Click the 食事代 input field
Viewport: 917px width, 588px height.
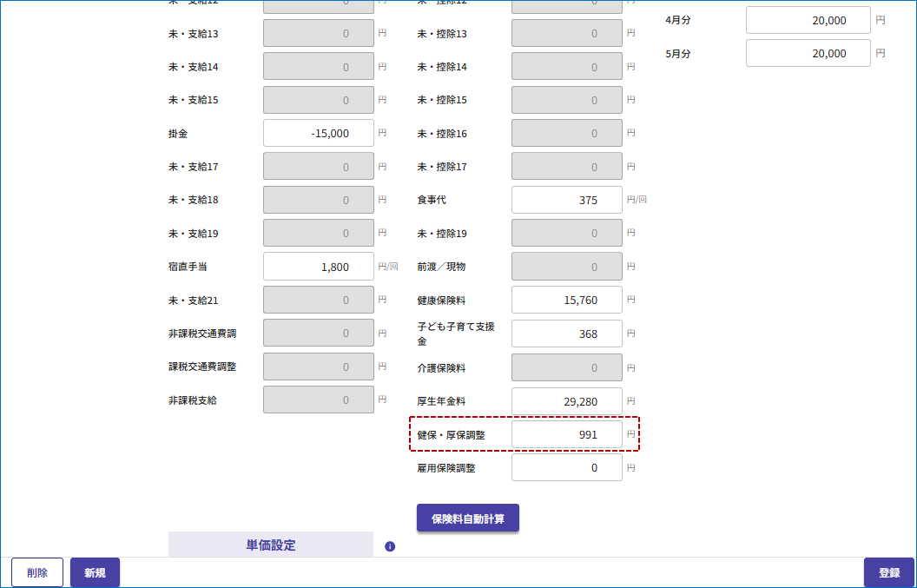coord(566,200)
